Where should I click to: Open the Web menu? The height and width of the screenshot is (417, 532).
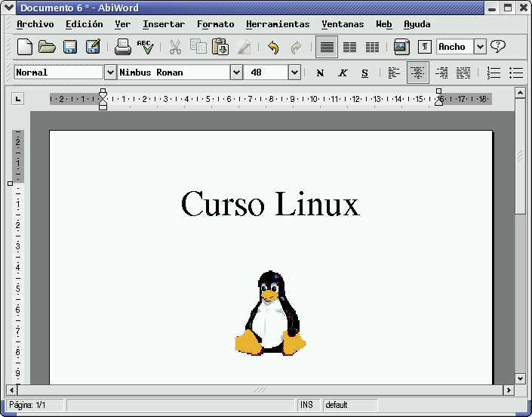(384, 24)
